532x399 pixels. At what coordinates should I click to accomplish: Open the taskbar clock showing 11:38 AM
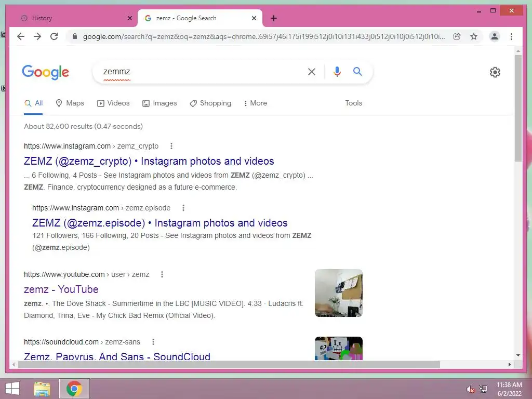tap(509, 389)
